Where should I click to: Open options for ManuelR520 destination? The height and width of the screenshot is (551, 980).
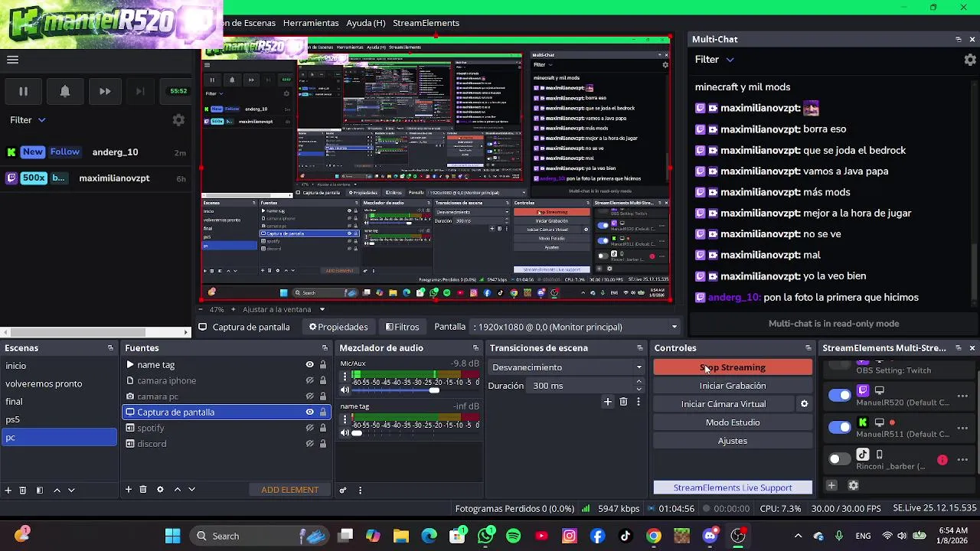(x=963, y=396)
